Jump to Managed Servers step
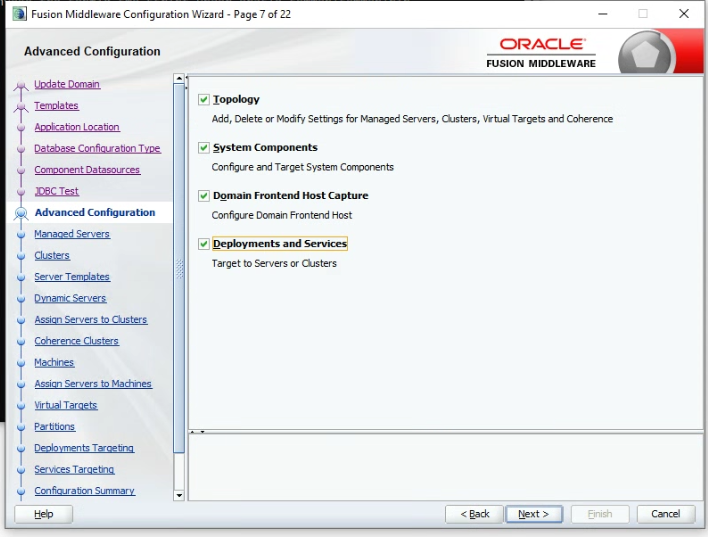The image size is (708, 537). click(x=72, y=234)
